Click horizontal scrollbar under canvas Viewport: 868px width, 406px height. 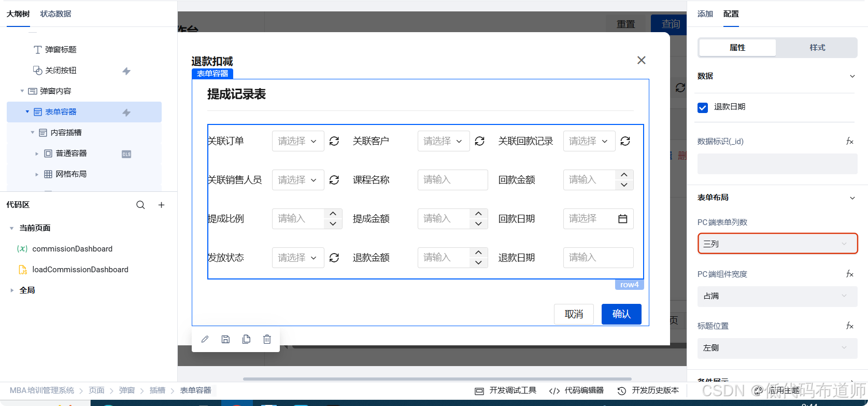click(x=437, y=379)
